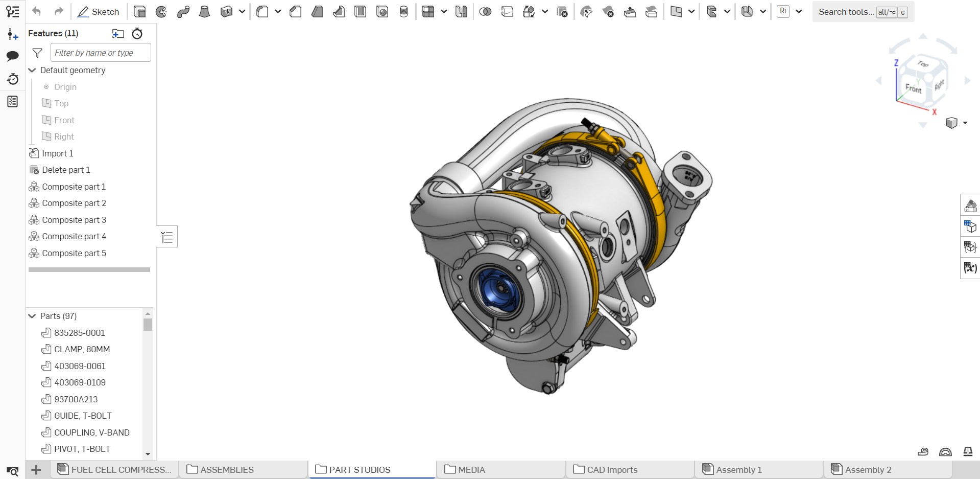Select the Mirror tool
The width and height of the screenshot is (980, 479).
click(461, 12)
